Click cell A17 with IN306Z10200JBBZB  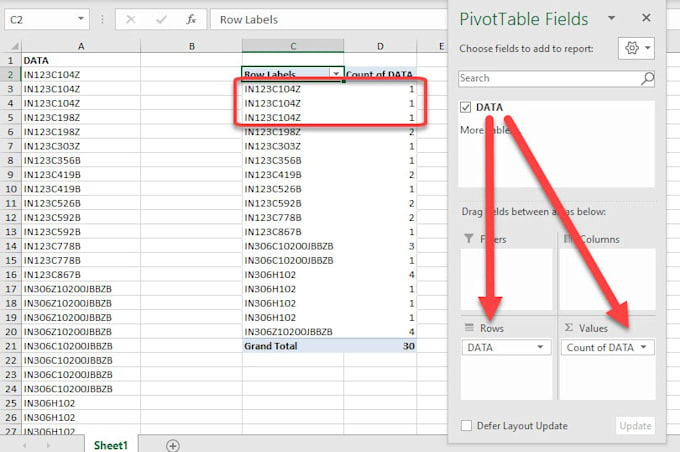(81, 289)
